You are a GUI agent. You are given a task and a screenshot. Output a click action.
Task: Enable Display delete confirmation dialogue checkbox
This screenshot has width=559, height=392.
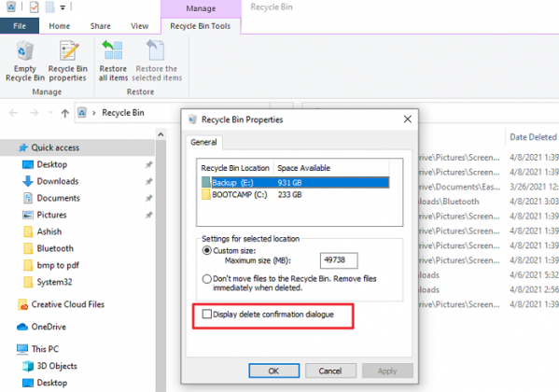[207, 314]
